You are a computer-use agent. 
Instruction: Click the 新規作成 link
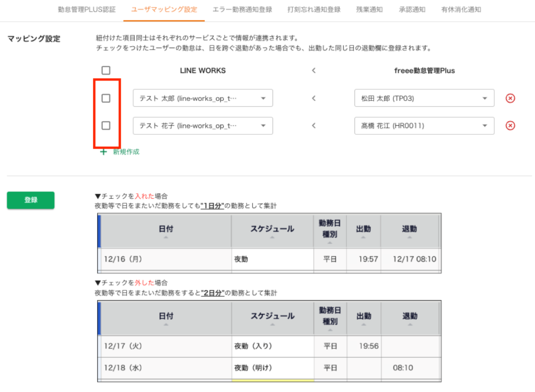(126, 152)
